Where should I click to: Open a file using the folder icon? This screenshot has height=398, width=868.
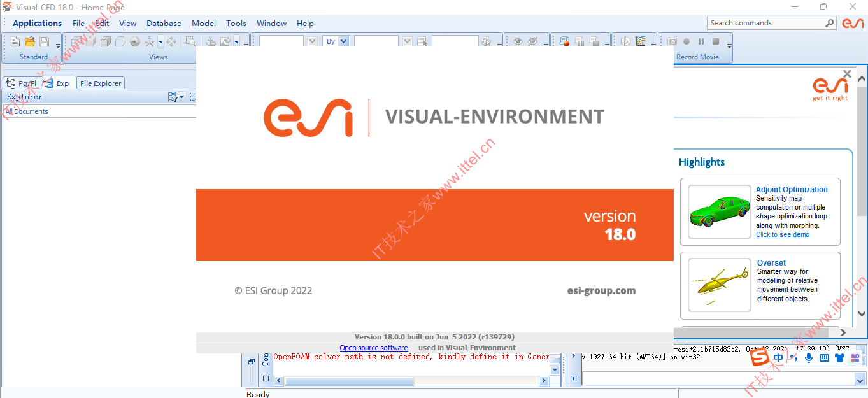tap(29, 42)
